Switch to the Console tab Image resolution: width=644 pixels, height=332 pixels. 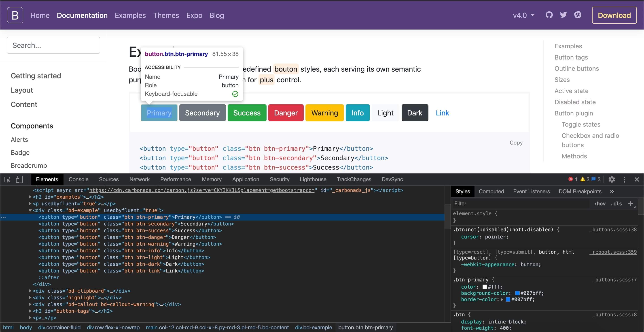tap(78, 179)
